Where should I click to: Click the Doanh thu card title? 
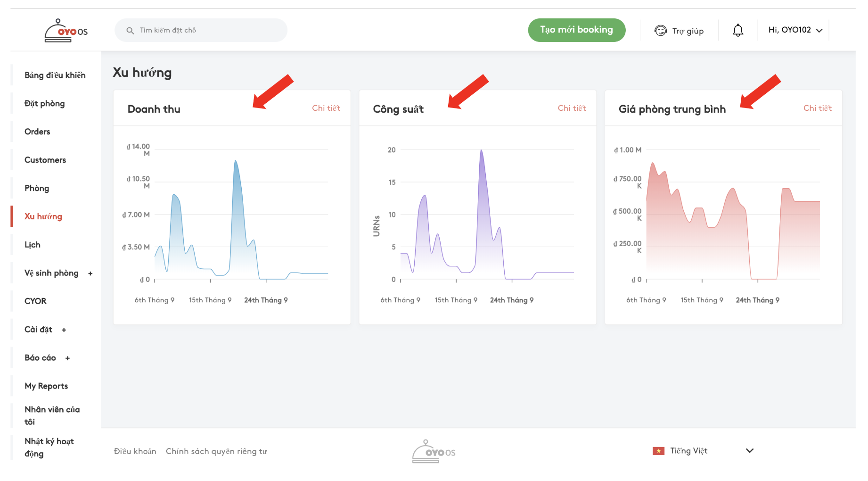[154, 109]
